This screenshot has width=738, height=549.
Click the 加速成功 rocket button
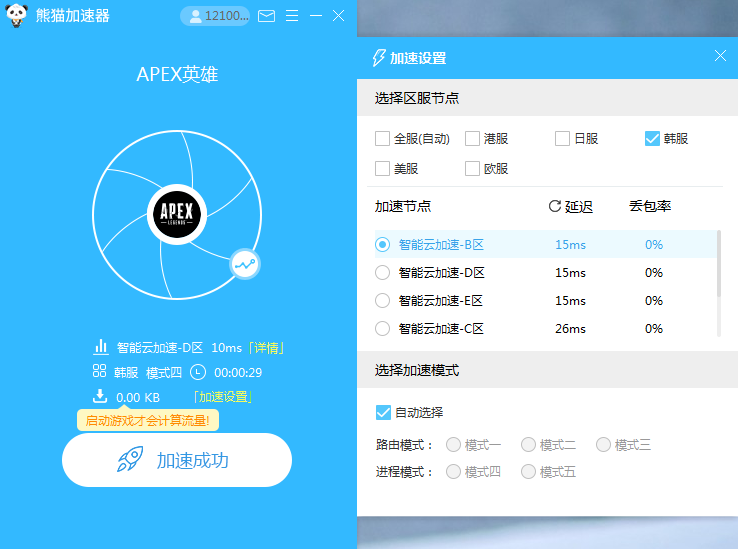pos(177,460)
